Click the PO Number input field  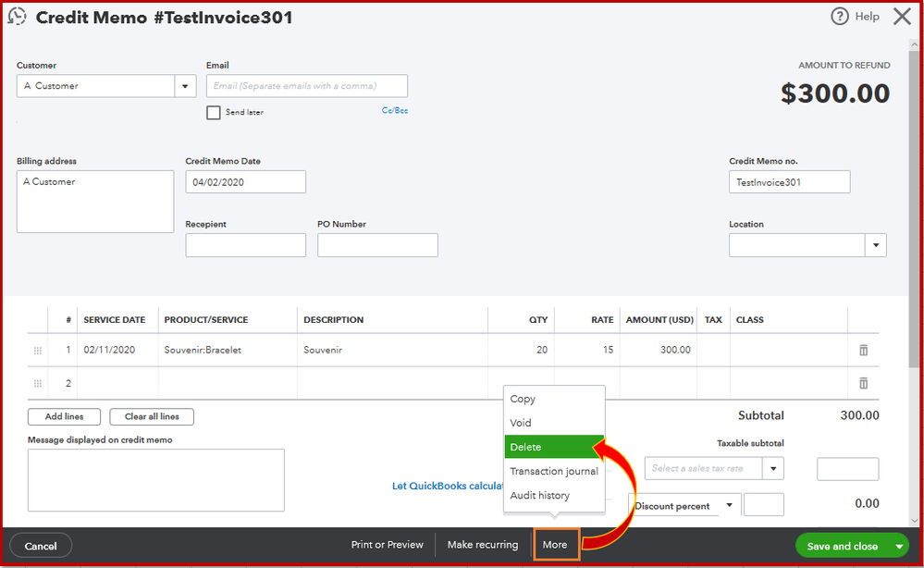[377, 245]
